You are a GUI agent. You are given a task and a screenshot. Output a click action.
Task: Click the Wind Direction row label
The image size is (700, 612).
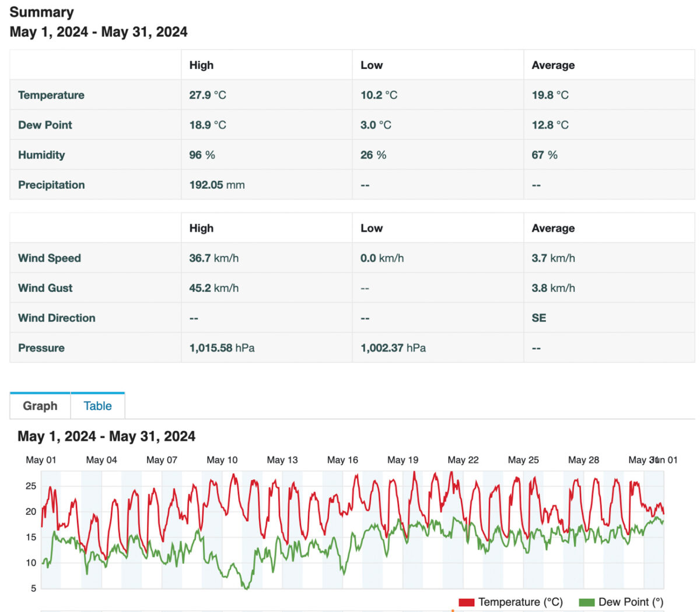click(x=57, y=318)
